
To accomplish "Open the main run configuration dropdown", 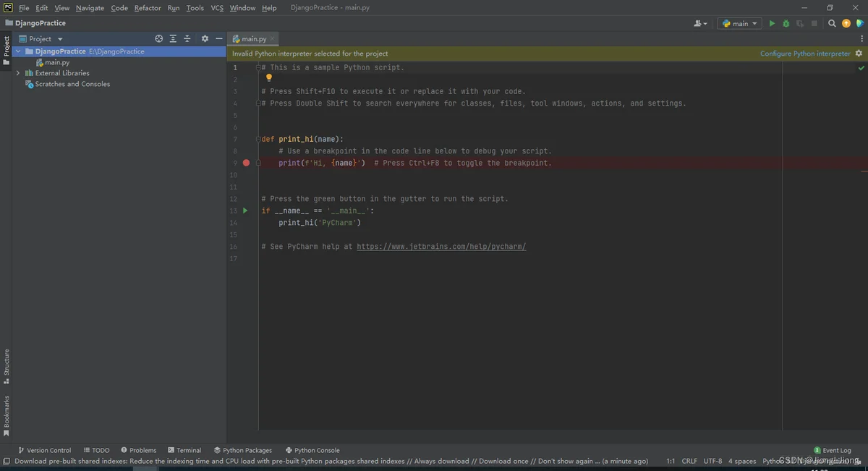I will point(739,23).
